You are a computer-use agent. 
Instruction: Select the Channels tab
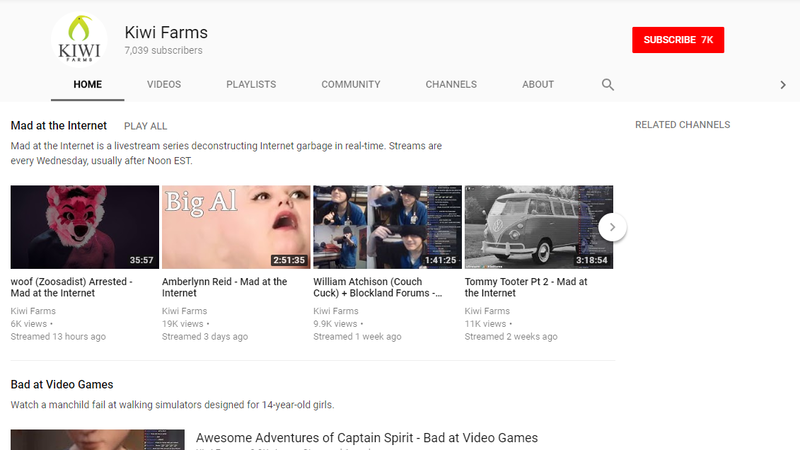451,85
